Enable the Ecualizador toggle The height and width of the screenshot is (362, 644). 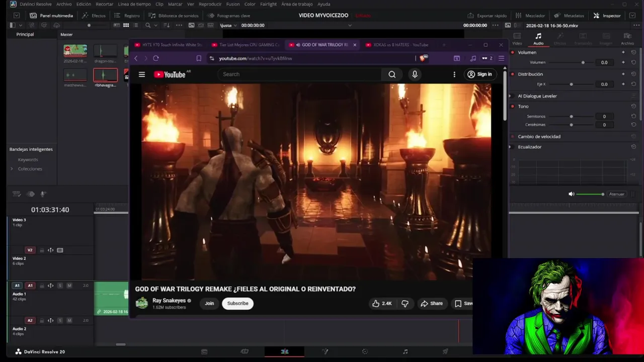(513, 147)
